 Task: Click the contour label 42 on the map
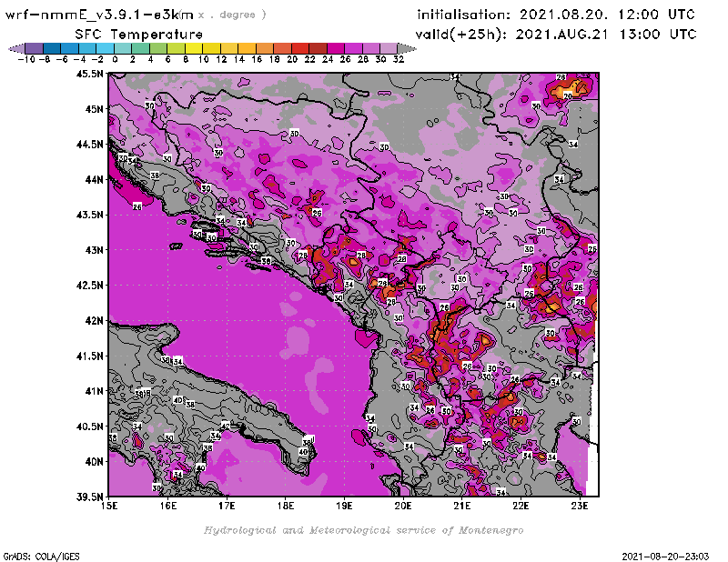tap(225, 426)
